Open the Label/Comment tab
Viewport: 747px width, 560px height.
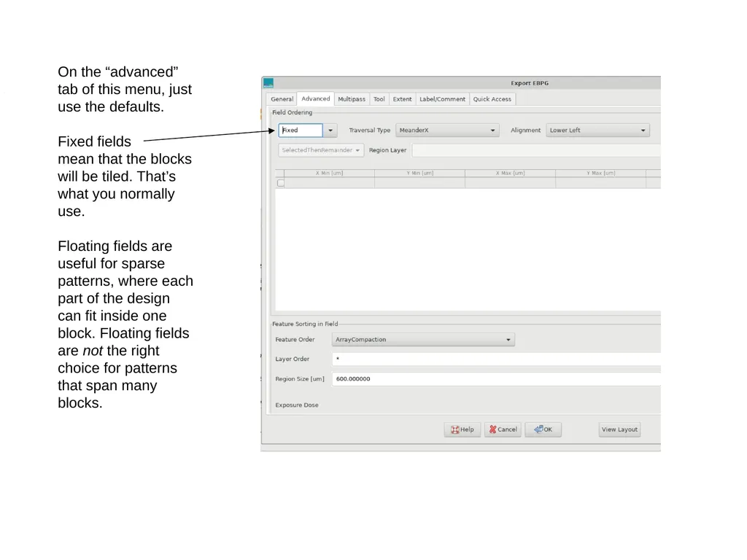[x=443, y=99]
